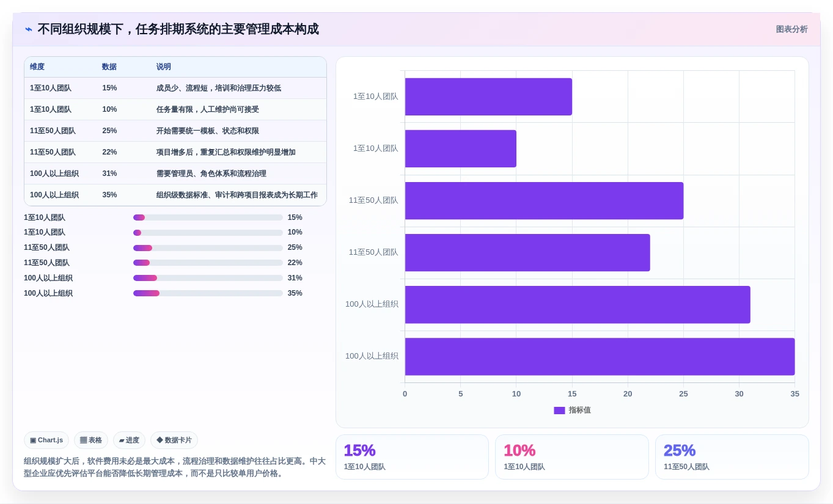
Task: Toggle the 指标值 legend color swatch
Action: 559,411
